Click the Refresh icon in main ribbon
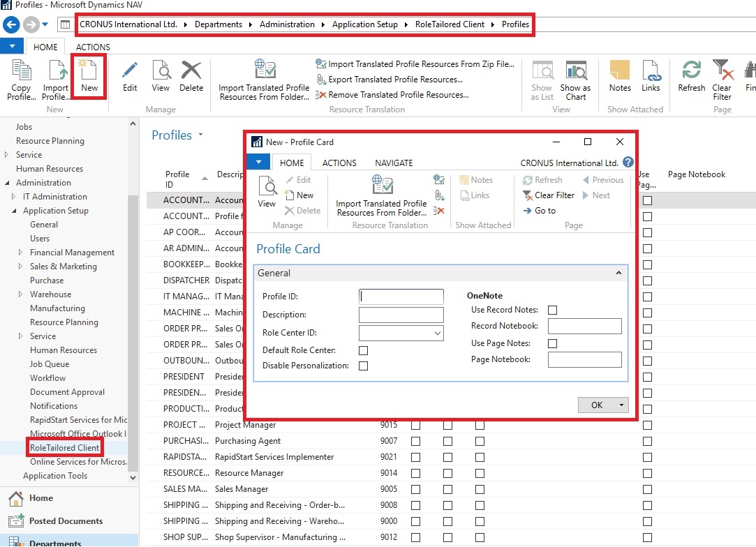756x547 pixels. click(691, 75)
